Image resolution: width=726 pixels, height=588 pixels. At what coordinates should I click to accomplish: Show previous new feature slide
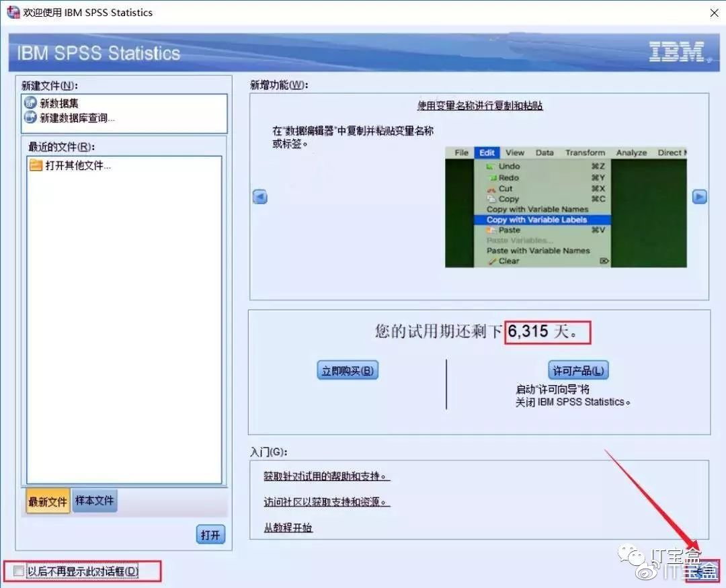pyautogui.click(x=260, y=198)
